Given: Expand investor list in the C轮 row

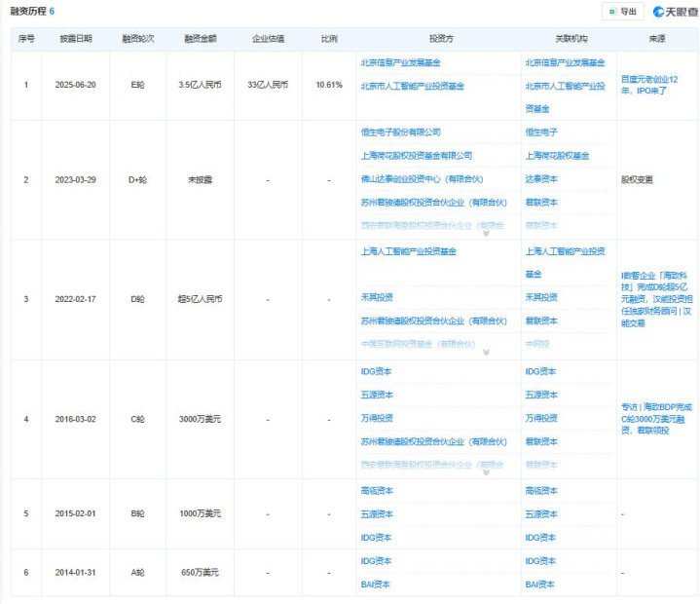Looking at the screenshot, I should click(x=485, y=472).
